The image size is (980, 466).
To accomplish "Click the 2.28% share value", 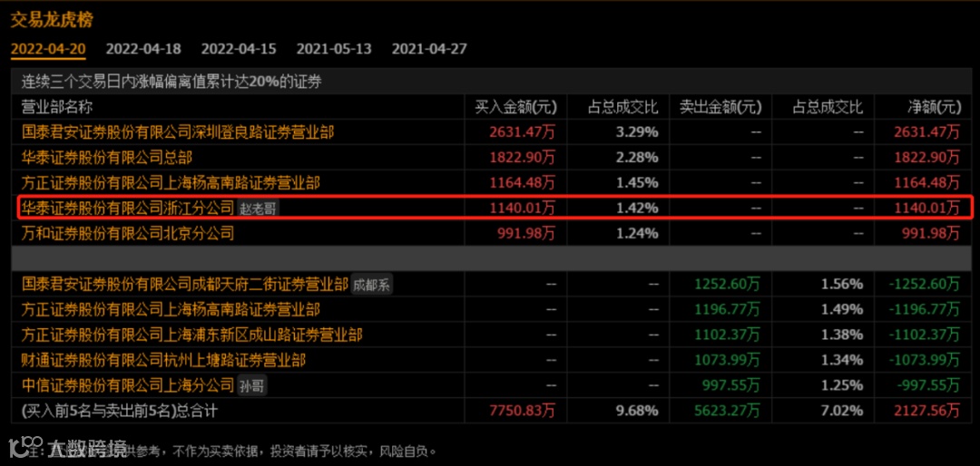I will point(639,158).
